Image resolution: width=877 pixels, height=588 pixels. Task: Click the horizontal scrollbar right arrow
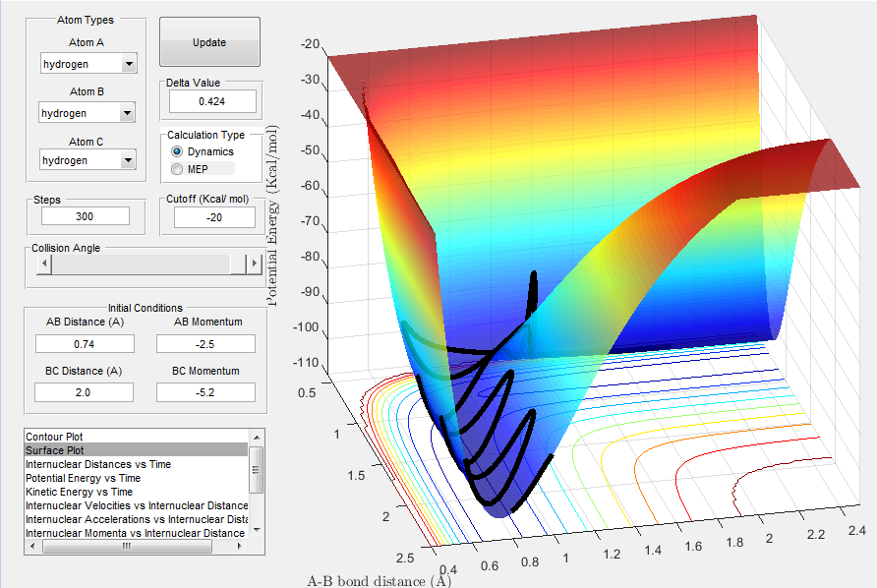239,546
